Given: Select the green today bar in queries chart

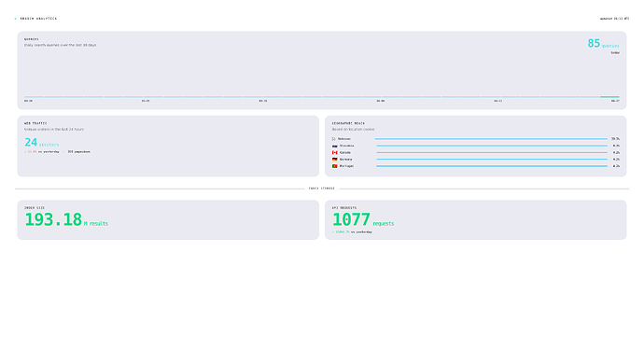Looking at the screenshot, I should 609,97.
